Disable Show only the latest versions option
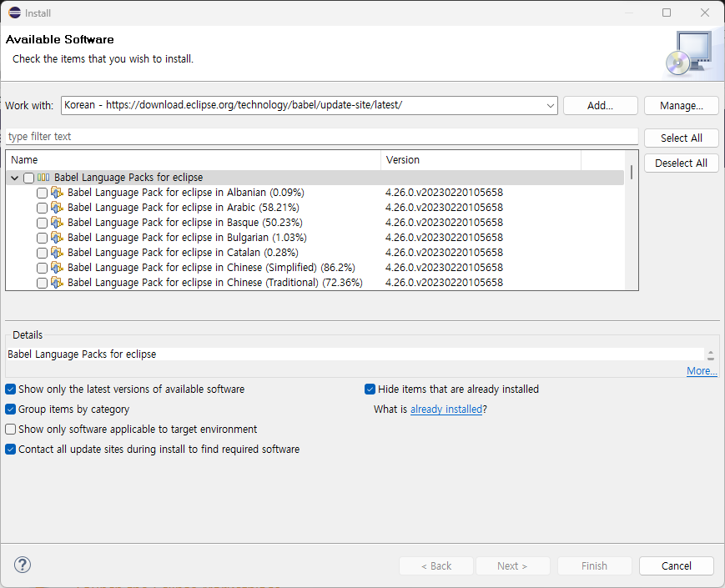 coord(11,389)
